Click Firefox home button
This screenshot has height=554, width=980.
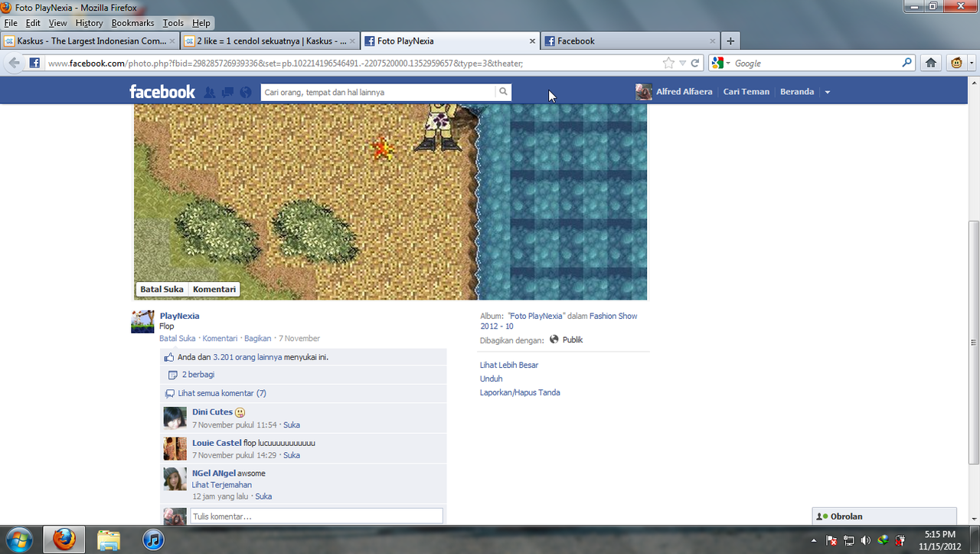[x=931, y=63]
